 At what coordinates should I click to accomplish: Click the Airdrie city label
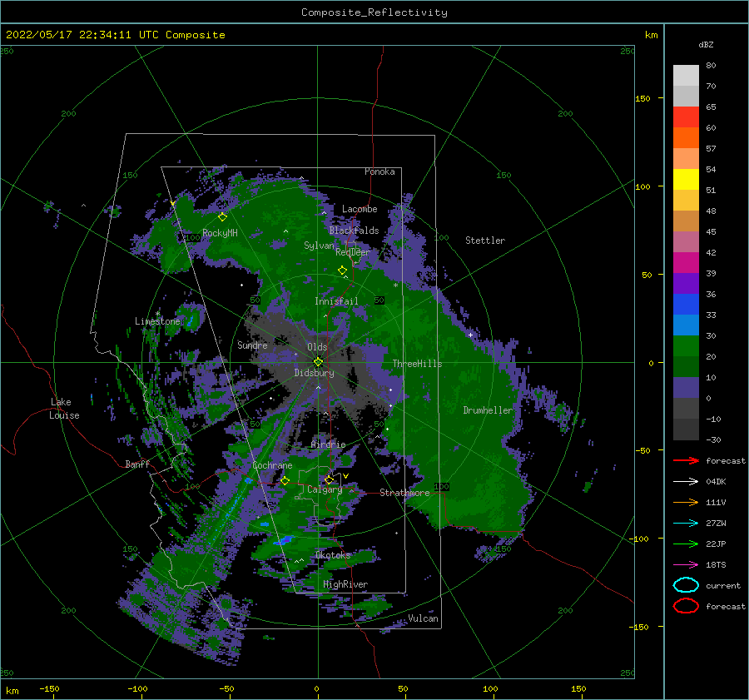click(328, 444)
